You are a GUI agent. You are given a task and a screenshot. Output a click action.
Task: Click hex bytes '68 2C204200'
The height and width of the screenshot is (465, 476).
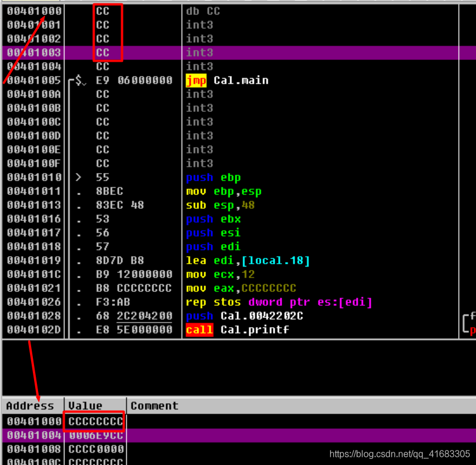pyautogui.click(x=134, y=316)
